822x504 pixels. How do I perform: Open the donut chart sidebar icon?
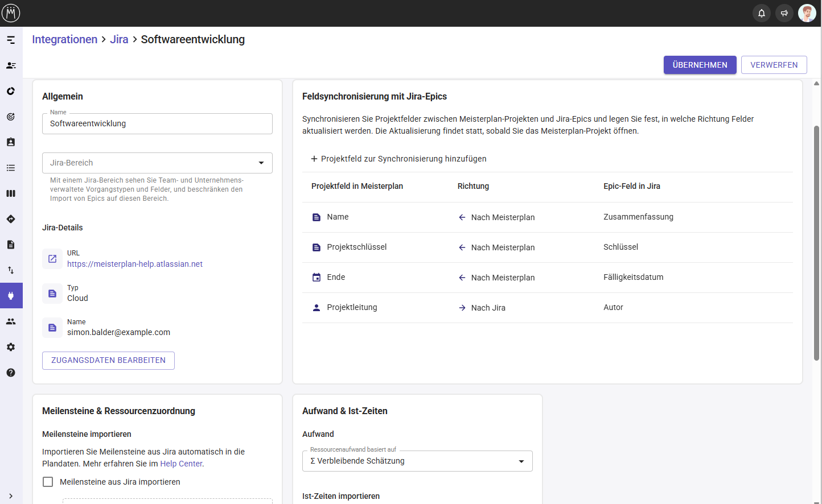pyautogui.click(x=11, y=91)
